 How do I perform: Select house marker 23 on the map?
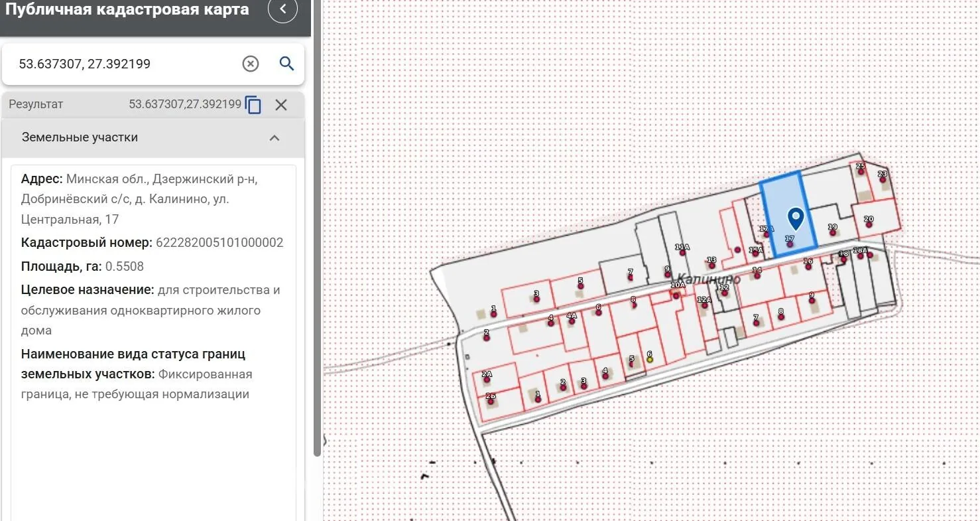click(x=883, y=179)
